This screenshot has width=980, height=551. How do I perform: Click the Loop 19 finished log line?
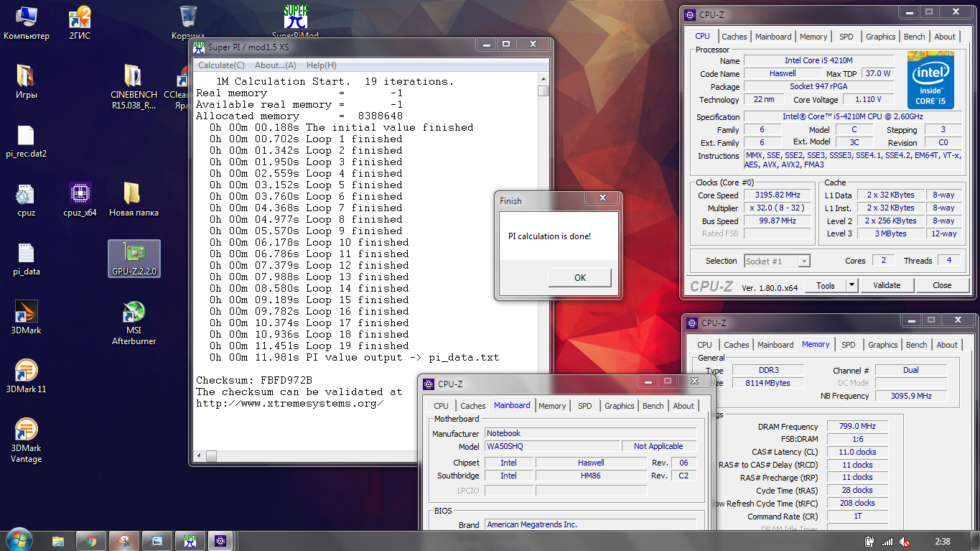(306, 346)
